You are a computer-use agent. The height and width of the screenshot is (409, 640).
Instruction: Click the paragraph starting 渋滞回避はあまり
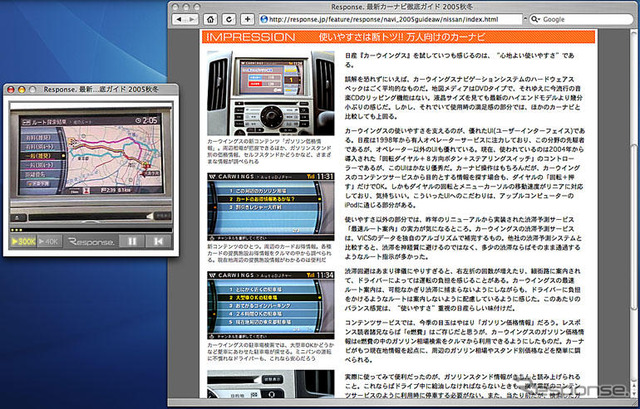(463, 289)
